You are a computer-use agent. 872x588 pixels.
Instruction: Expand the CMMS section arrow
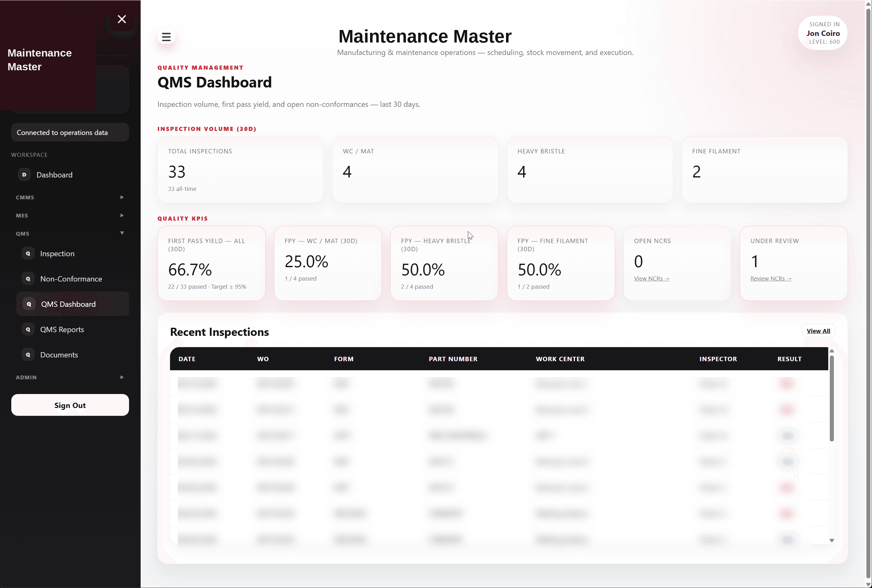click(122, 197)
